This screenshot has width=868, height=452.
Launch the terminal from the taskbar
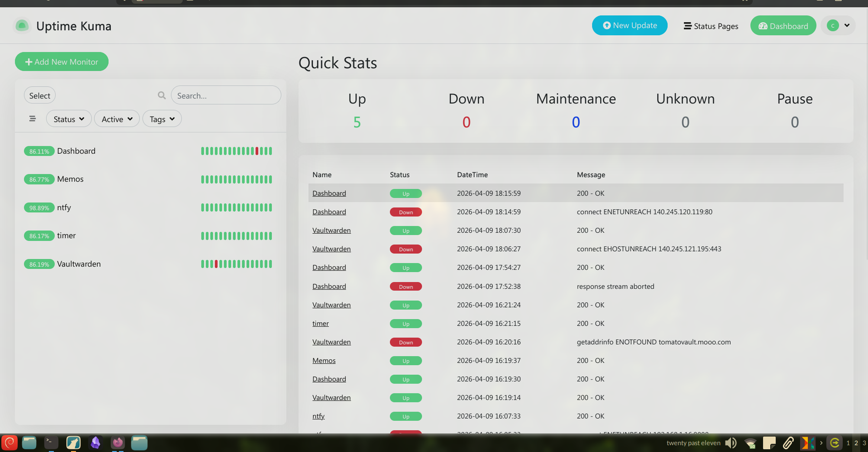coord(51,443)
